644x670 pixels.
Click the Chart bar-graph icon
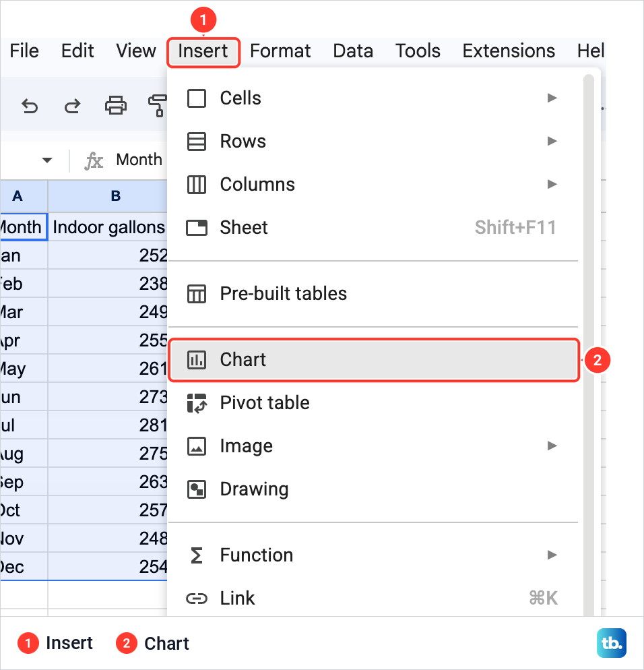point(197,360)
